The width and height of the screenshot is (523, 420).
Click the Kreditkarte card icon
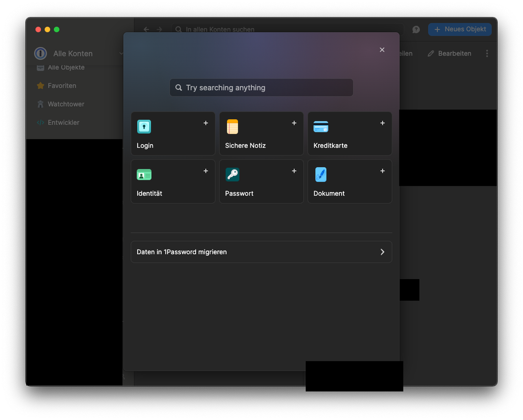point(321,127)
